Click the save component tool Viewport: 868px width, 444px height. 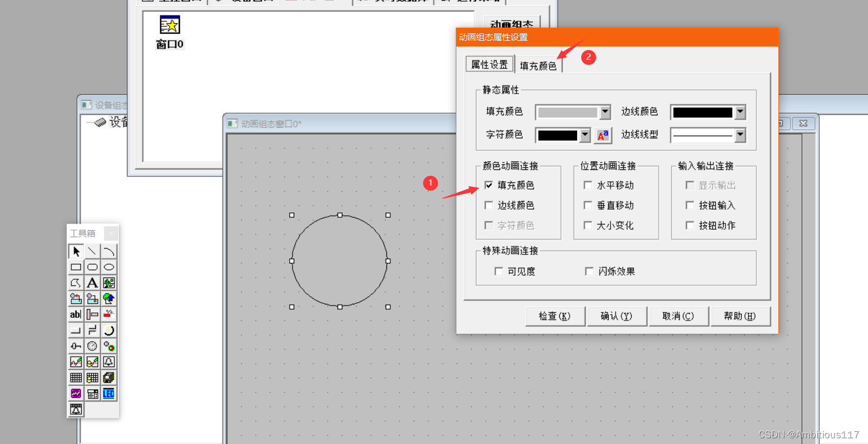click(93, 298)
